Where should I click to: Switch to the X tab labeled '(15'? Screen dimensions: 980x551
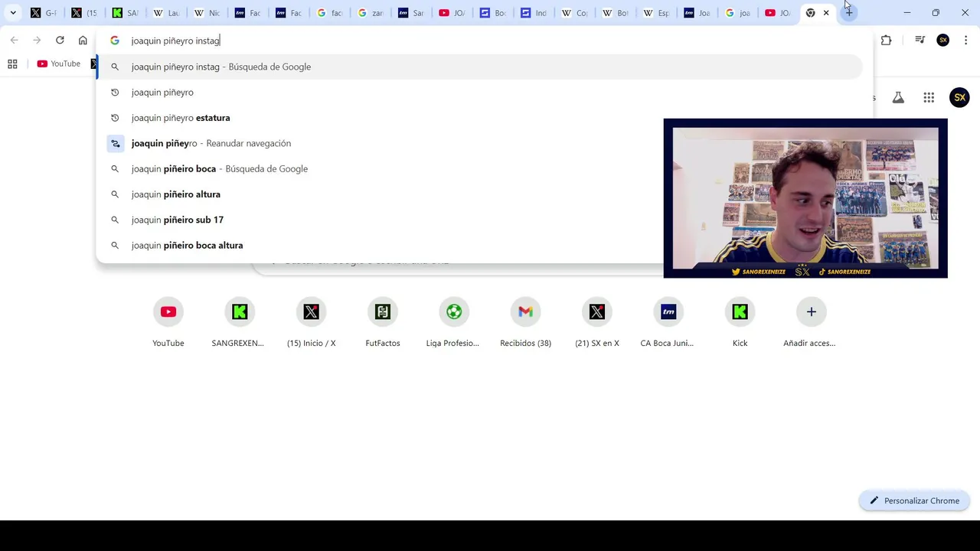(84, 13)
